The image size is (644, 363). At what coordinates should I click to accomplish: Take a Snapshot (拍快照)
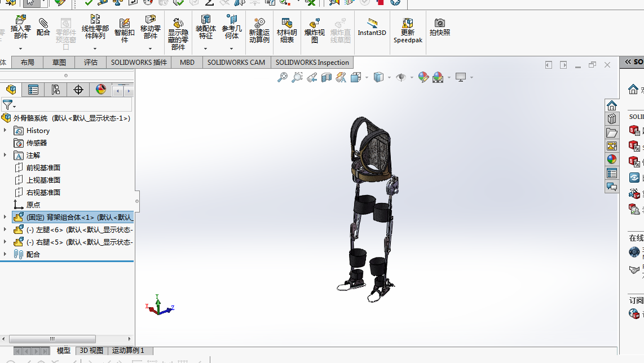click(x=439, y=27)
